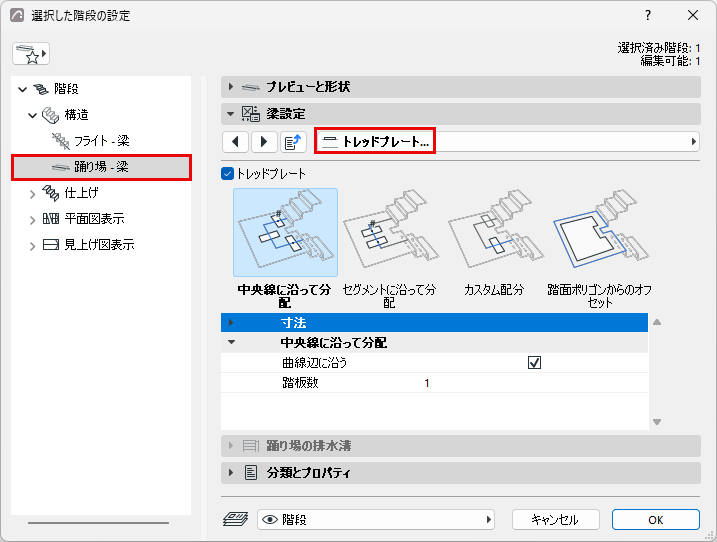Expand the 仕上げ tree node

pos(32,194)
